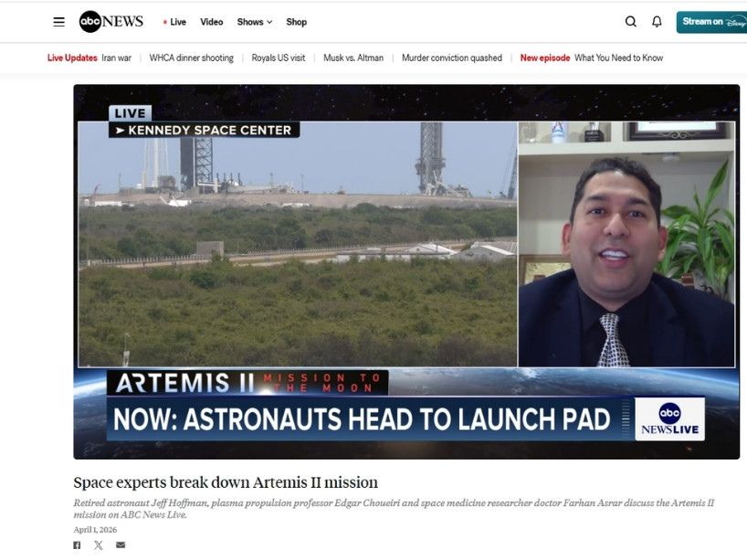
Task: Expand the Shows dropdown menu
Action: click(255, 22)
